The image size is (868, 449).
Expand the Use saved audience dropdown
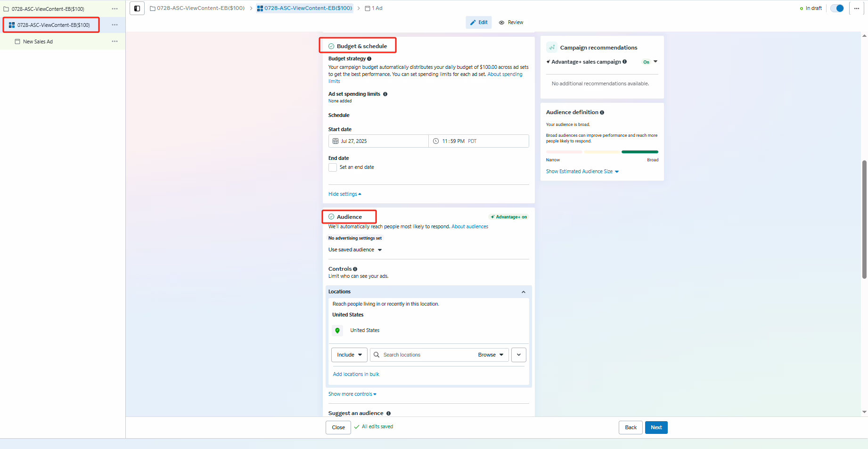tap(355, 250)
